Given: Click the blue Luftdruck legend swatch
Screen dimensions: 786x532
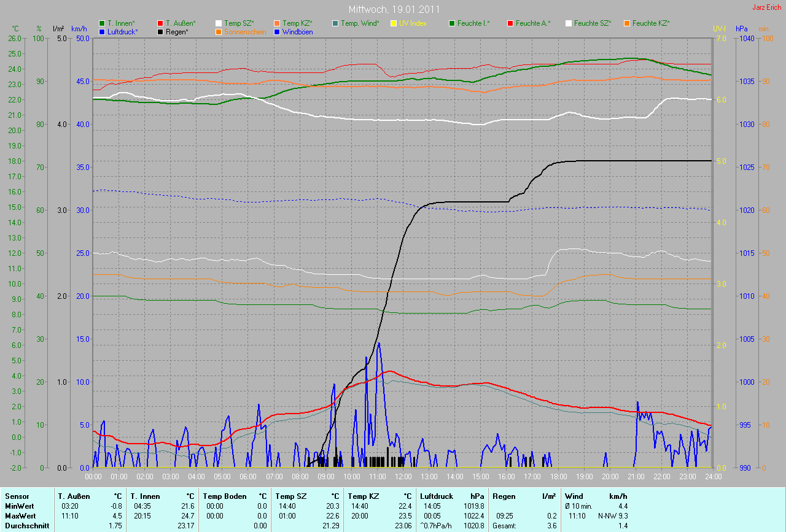Looking at the screenshot, I should (102, 31).
